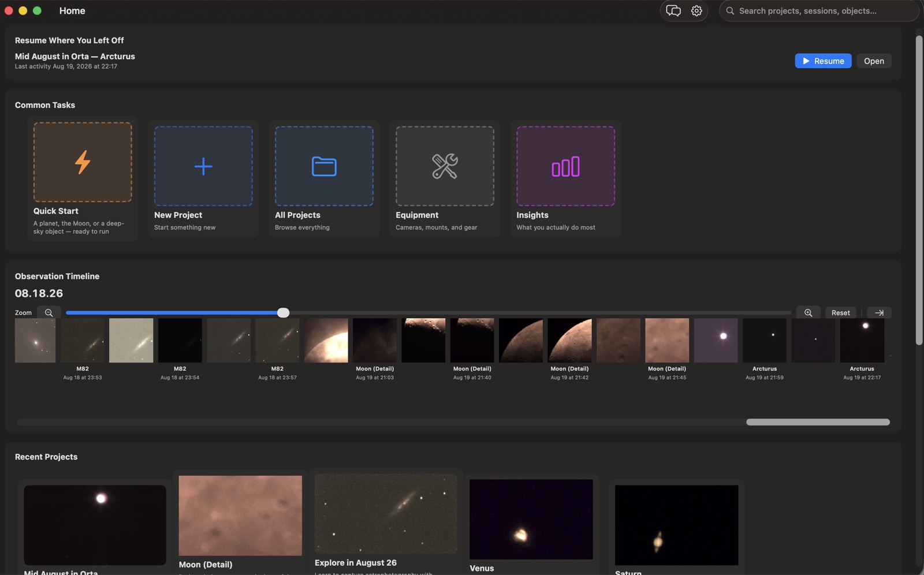The image size is (924, 575).
Task: Open the Saturn recent project card
Action: pyautogui.click(x=676, y=527)
